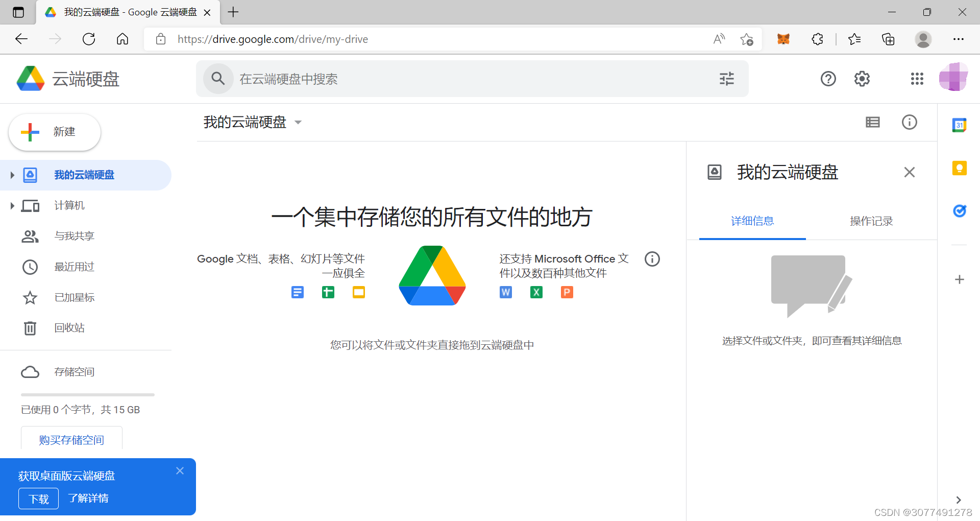Open browser Collections icon
Image resolution: width=980 pixels, height=521 pixels.
888,39
